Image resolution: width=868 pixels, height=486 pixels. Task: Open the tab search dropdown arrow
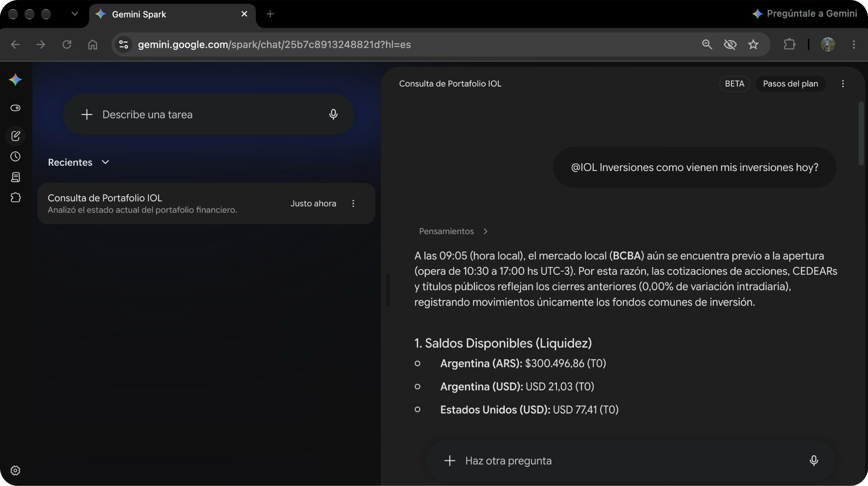coord(75,14)
